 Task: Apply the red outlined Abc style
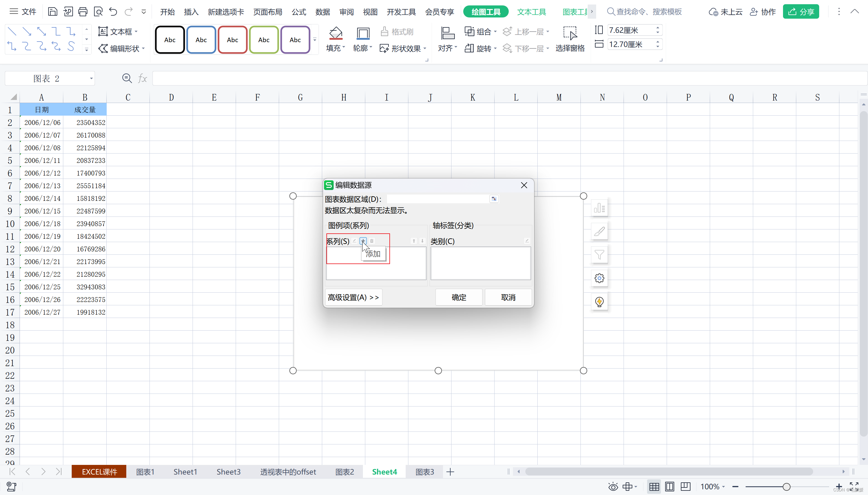click(x=232, y=40)
